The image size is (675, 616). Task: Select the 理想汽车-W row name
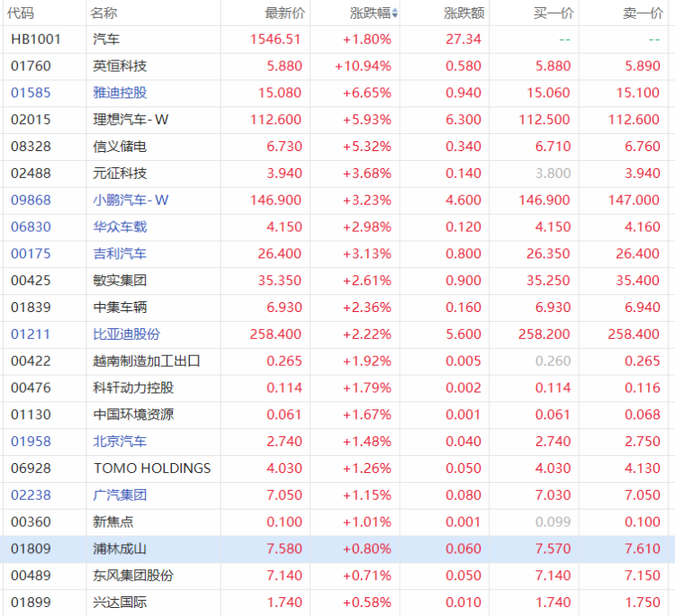coord(130,120)
